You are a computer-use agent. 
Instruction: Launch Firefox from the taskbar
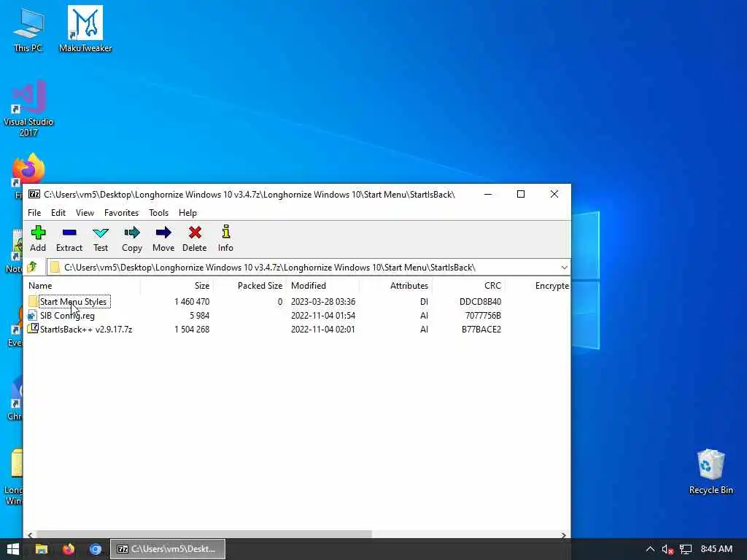click(x=69, y=549)
